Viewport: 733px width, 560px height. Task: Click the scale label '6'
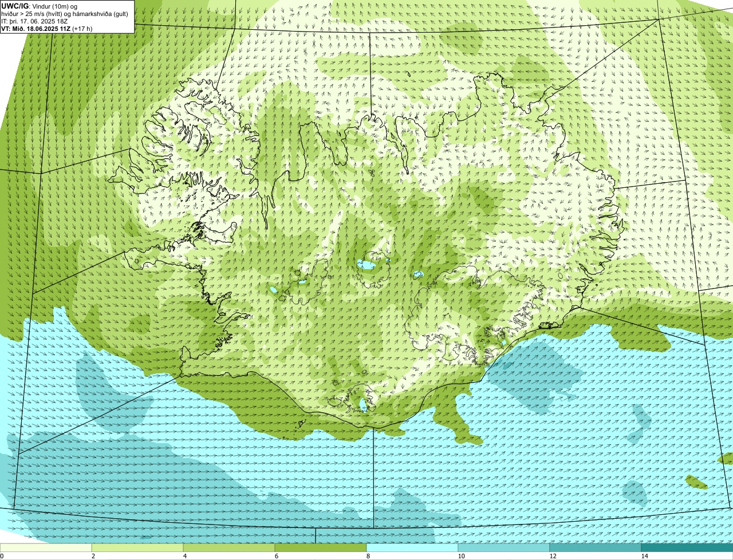[x=276, y=556]
